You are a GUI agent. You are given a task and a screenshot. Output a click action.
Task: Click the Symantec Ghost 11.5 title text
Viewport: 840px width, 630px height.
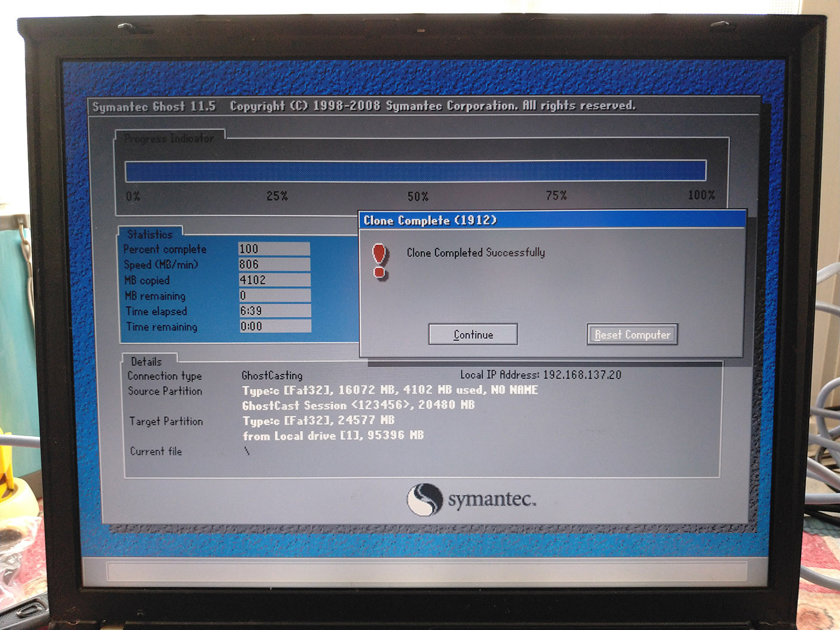click(x=154, y=107)
